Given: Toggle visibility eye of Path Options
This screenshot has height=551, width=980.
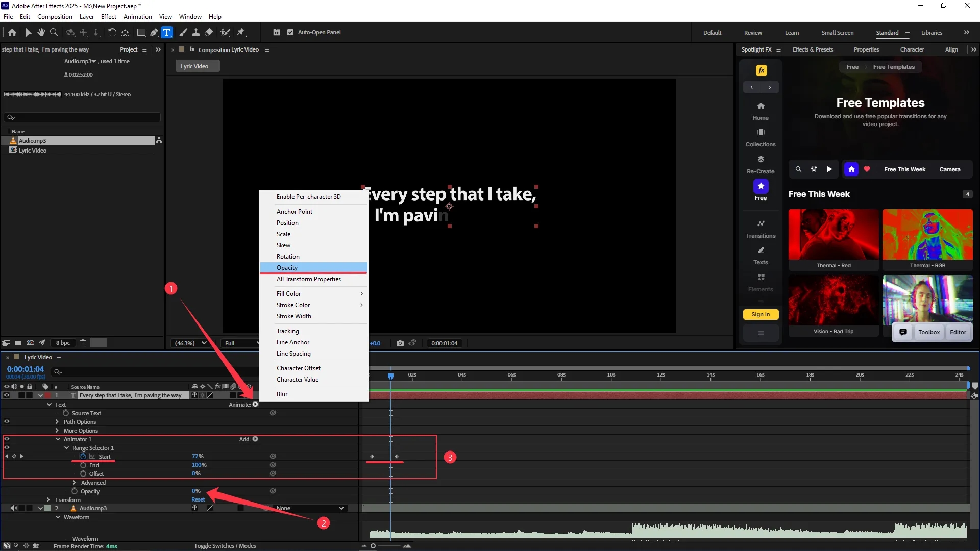Looking at the screenshot, I should pyautogui.click(x=7, y=421).
